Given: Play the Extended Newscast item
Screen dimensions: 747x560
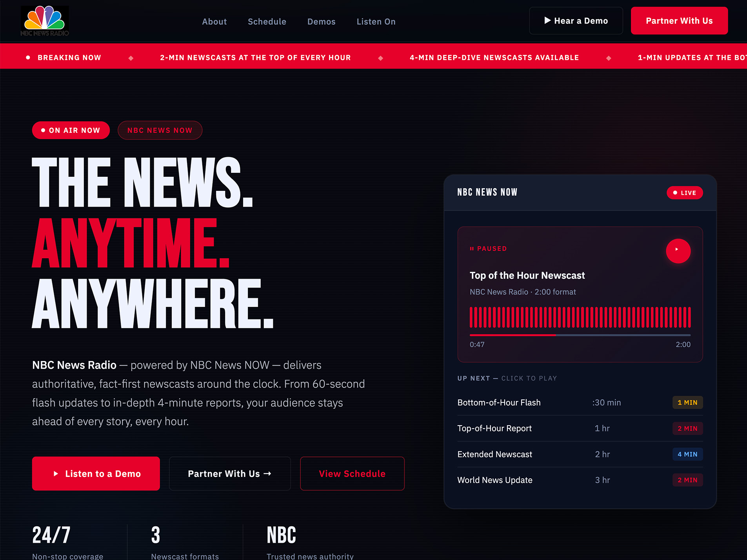Looking at the screenshot, I should coord(580,454).
